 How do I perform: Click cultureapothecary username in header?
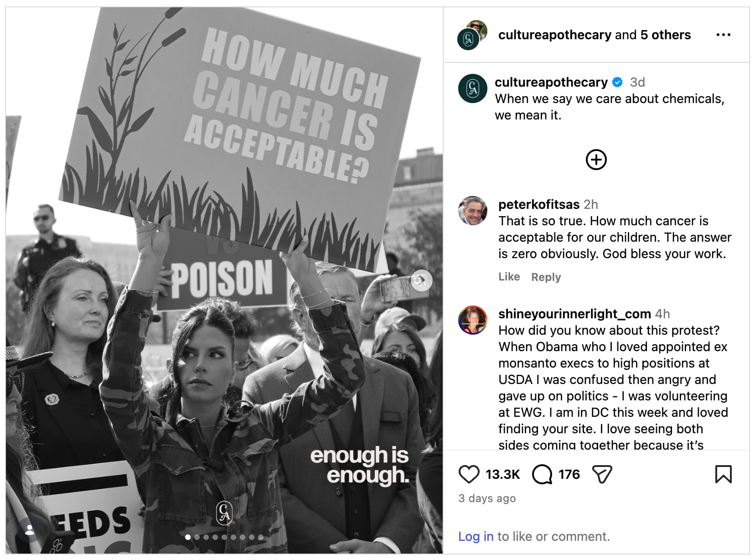[x=555, y=35]
